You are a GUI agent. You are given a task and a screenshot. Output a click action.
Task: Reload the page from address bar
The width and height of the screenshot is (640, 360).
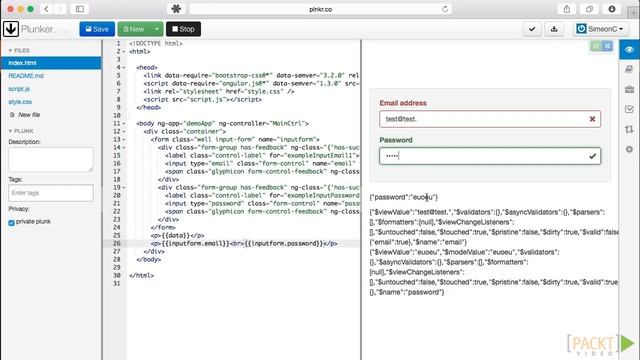pos(445,9)
